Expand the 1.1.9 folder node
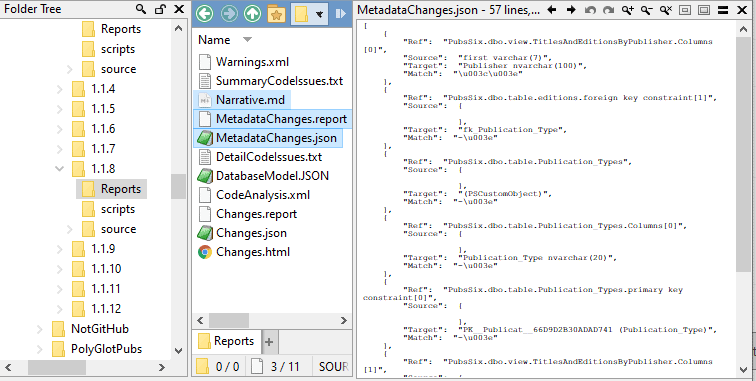756x381 pixels. [60, 249]
